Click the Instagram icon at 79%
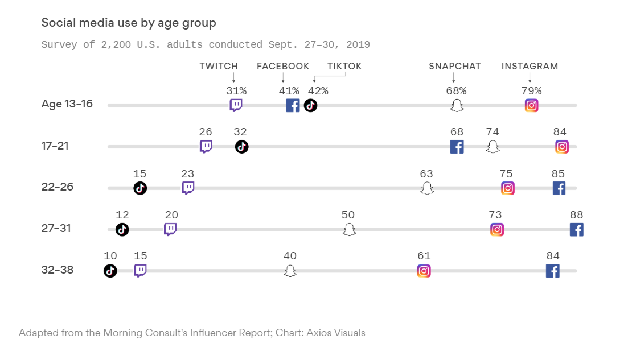The height and width of the screenshot is (364, 632). point(532,105)
